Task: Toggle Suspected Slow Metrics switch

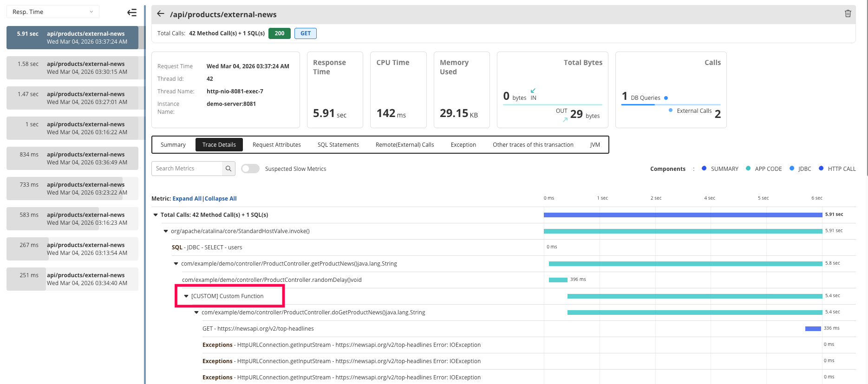Action: [250, 169]
